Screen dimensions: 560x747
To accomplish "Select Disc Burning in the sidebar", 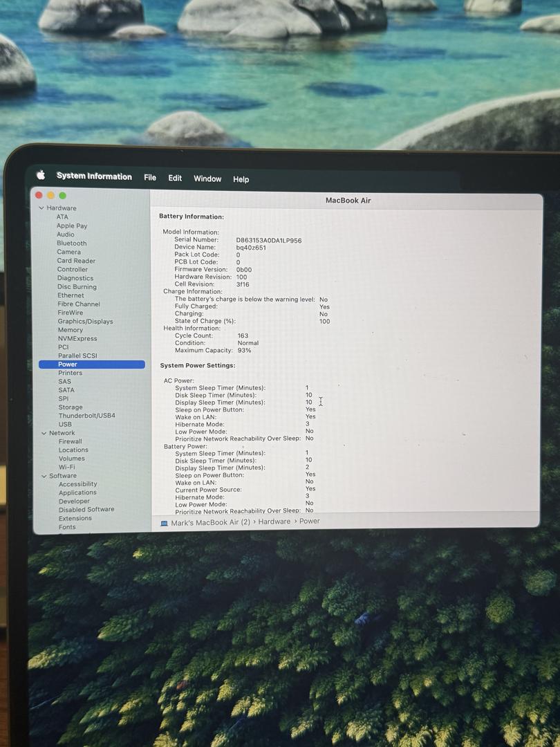I will click(77, 287).
